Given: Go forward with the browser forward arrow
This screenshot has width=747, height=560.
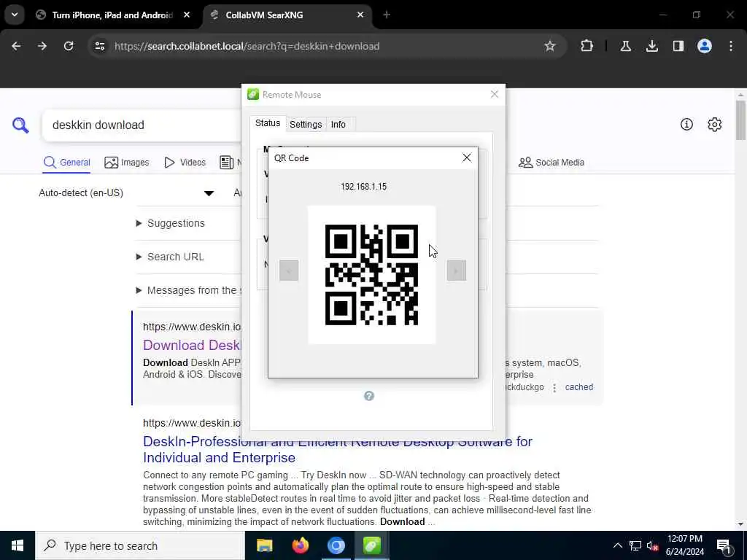Looking at the screenshot, I should pos(42,46).
